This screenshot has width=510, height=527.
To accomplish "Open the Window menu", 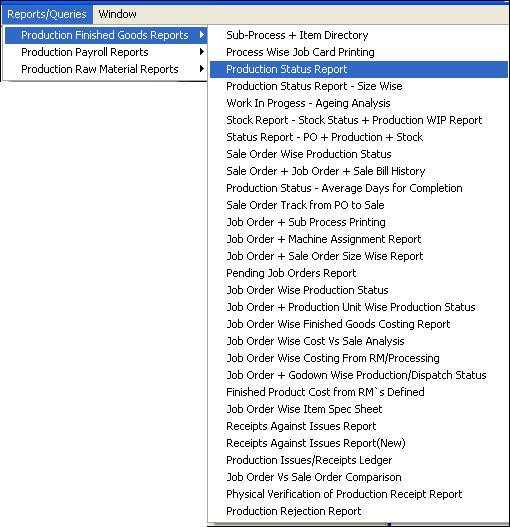I will pyautogui.click(x=117, y=14).
